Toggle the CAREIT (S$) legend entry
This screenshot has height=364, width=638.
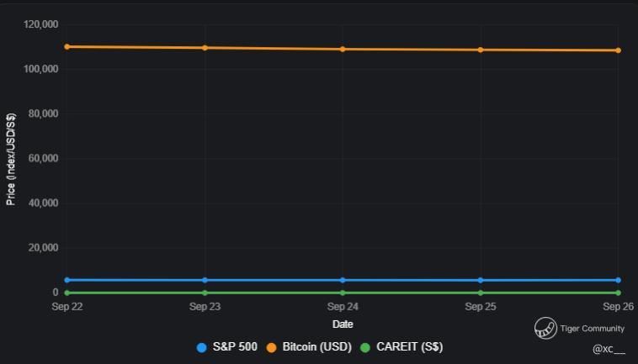401,347
